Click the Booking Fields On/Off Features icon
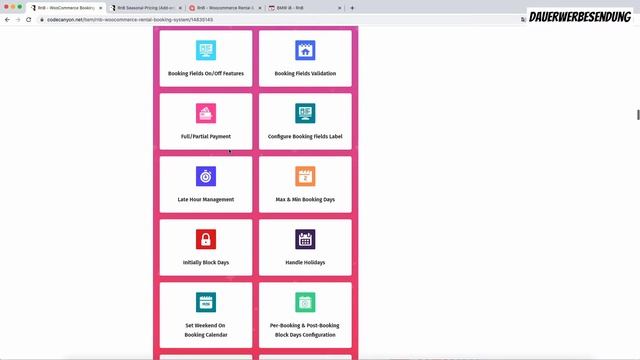640x360 pixels. (206, 50)
